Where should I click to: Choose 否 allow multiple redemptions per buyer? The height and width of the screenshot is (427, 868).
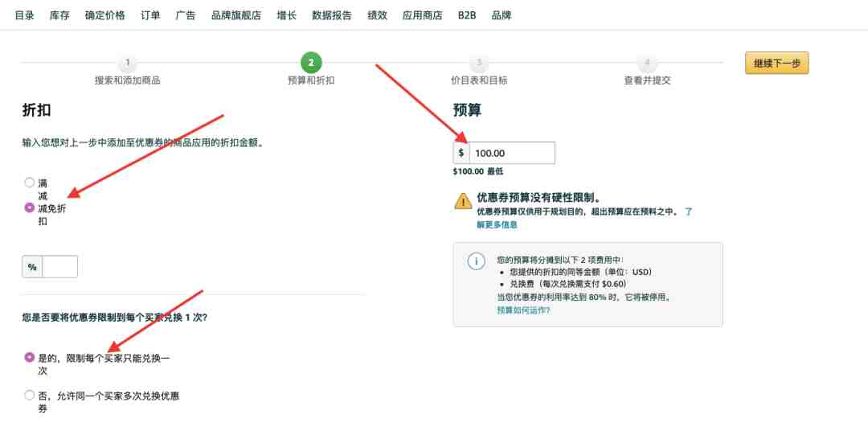(x=30, y=395)
